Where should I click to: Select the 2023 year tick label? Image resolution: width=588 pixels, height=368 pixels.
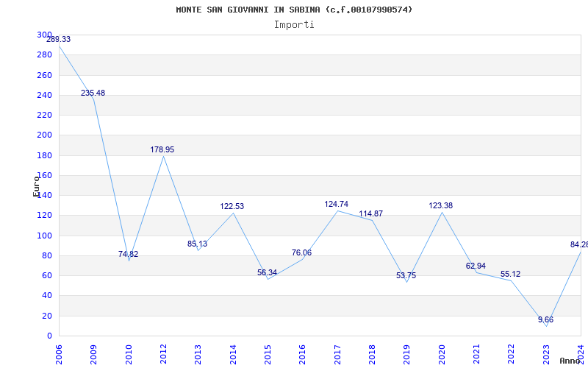546,354
